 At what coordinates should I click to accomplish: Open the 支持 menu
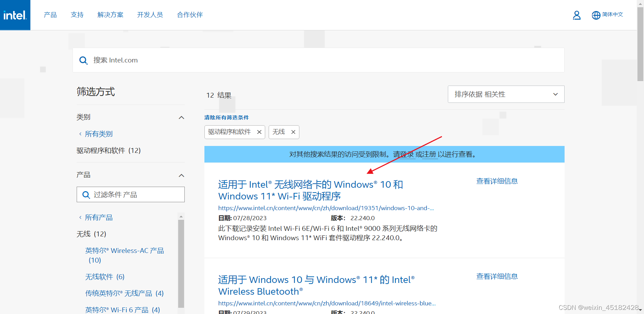click(77, 15)
